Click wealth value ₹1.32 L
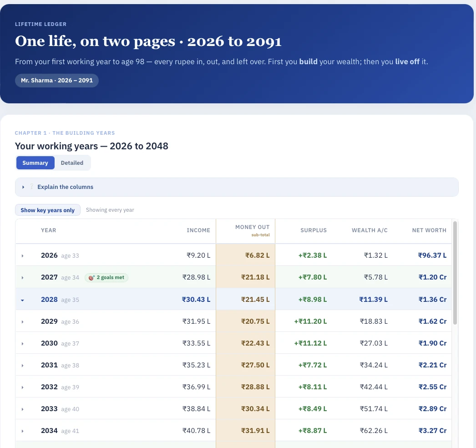Image resolution: width=476 pixels, height=448 pixels. pos(376,255)
